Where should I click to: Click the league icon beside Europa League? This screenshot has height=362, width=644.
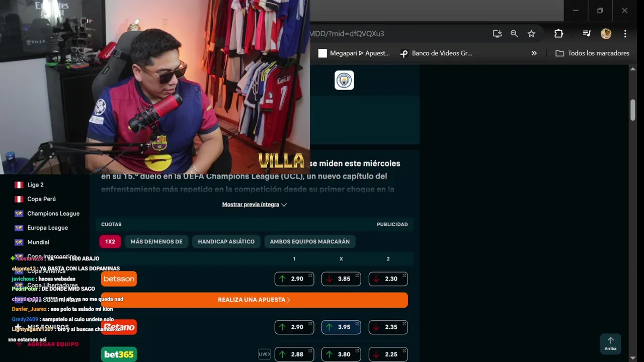(19, 228)
